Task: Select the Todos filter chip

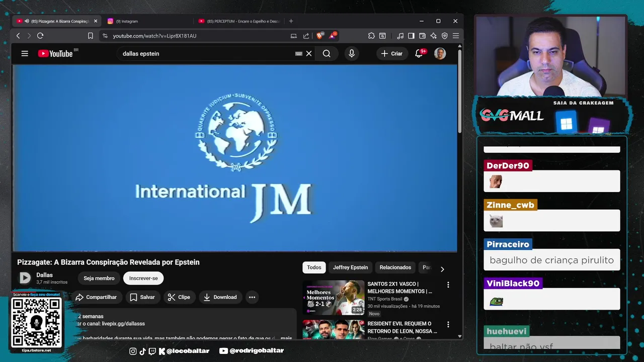Action: point(314,267)
